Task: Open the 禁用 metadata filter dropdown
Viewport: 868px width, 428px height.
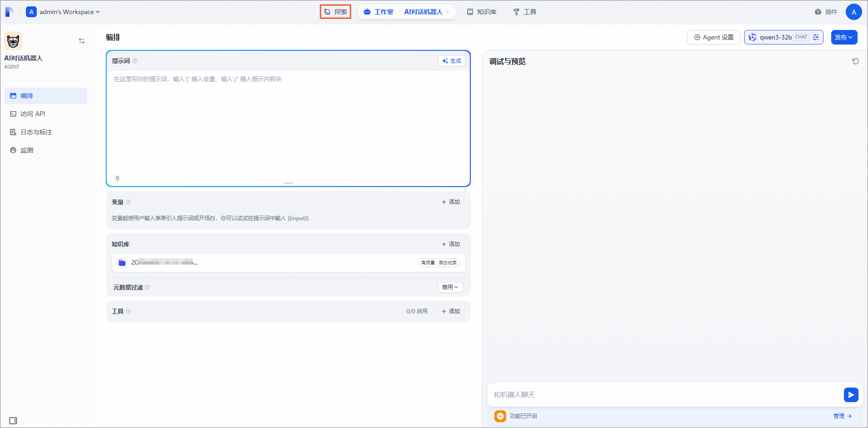Action: tap(450, 287)
